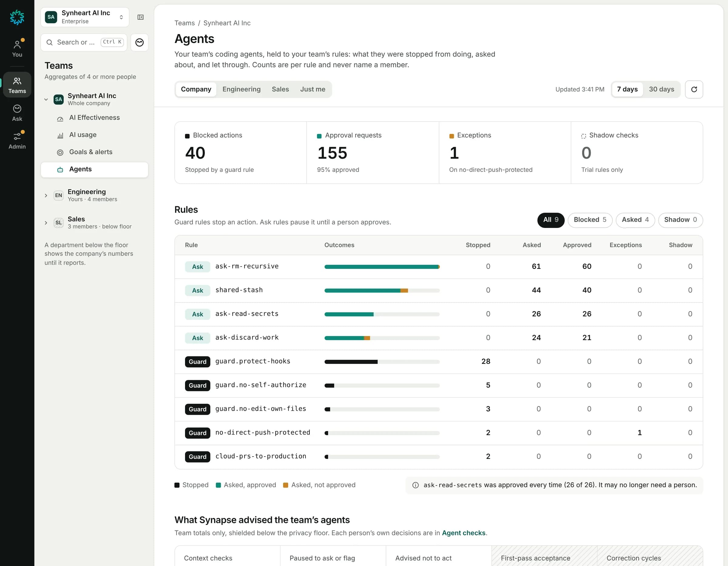Switch to the Engineering tab

point(241,89)
